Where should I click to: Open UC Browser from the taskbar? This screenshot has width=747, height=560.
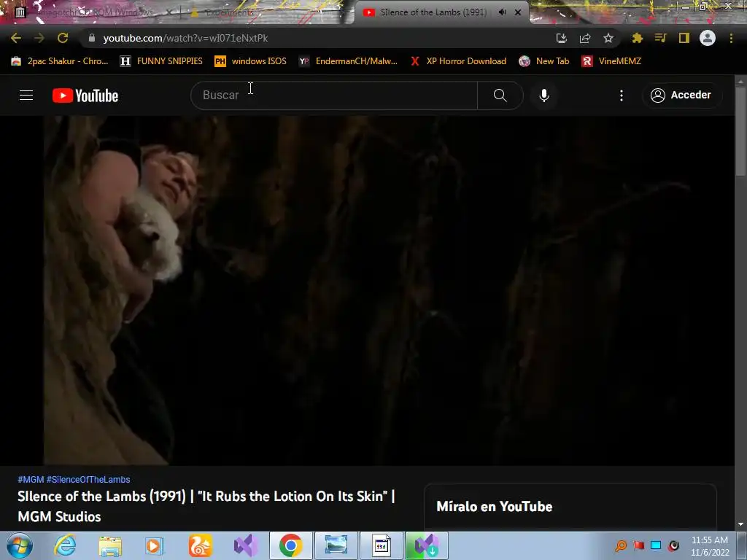point(200,545)
